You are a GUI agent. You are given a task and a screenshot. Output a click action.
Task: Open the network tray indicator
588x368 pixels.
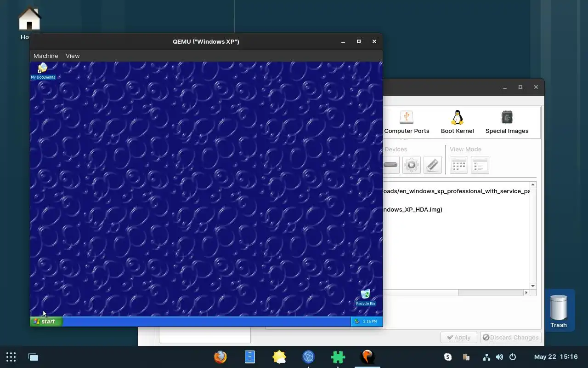pyautogui.click(x=486, y=357)
